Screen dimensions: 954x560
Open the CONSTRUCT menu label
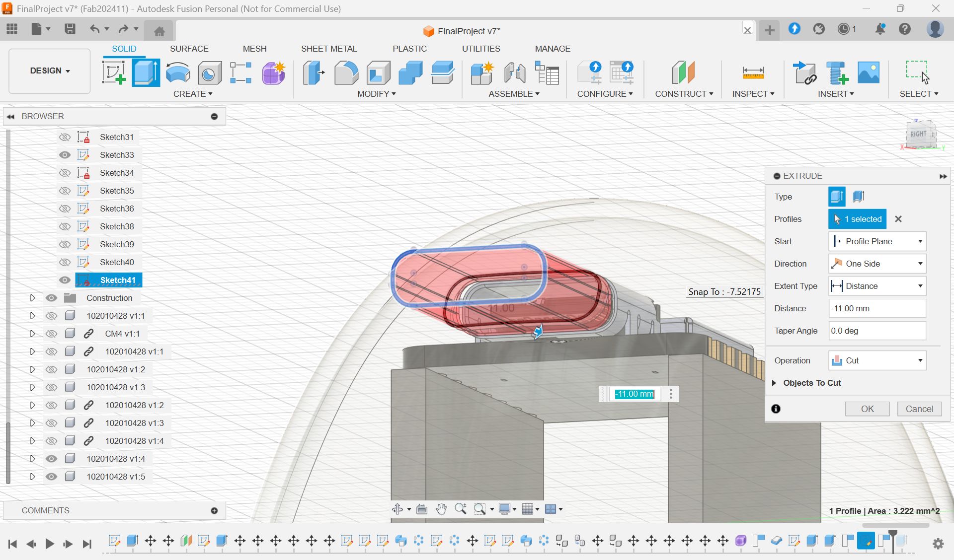684,94
